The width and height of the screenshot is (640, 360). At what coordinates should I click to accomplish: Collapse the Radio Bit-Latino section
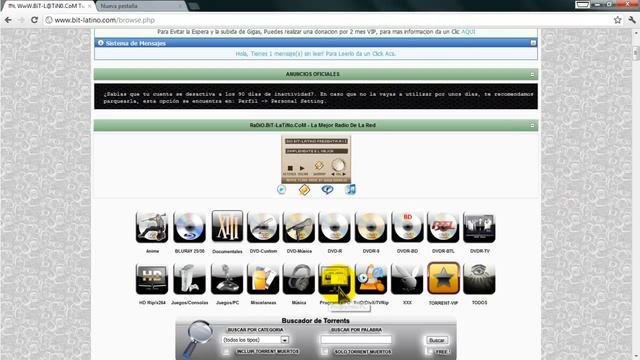[532, 125]
